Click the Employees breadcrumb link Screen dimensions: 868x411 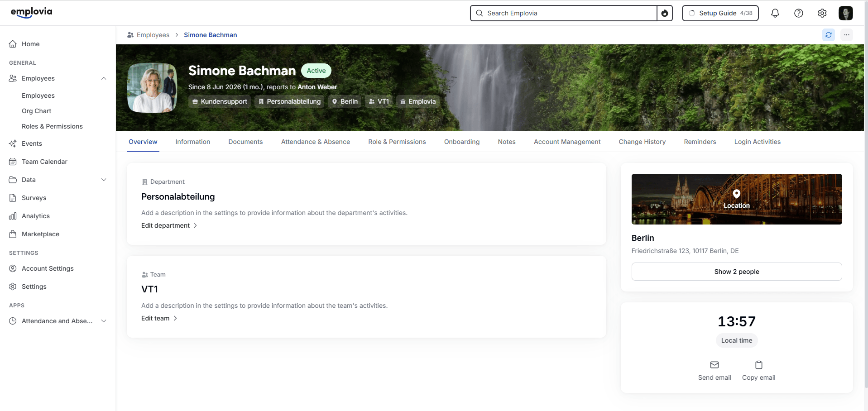tap(153, 35)
